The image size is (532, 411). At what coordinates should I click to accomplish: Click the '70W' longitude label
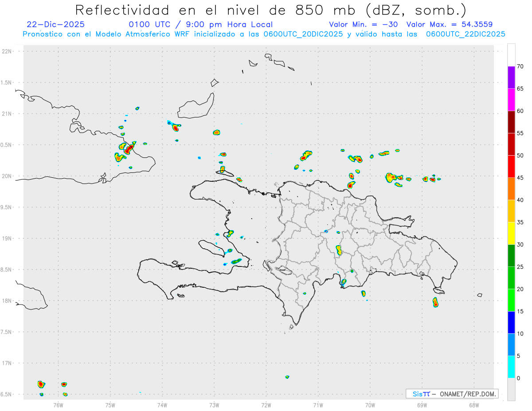[x=370, y=405]
